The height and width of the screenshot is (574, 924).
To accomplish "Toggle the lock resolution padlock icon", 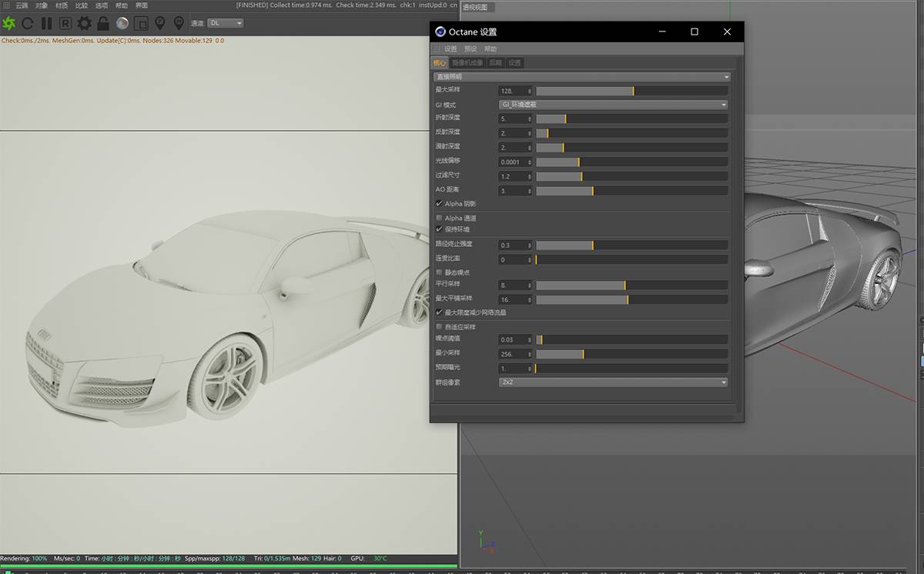I will pyautogui.click(x=103, y=23).
